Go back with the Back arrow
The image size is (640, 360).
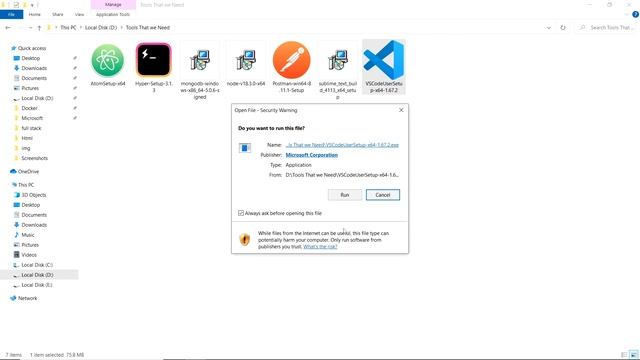point(8,28)
